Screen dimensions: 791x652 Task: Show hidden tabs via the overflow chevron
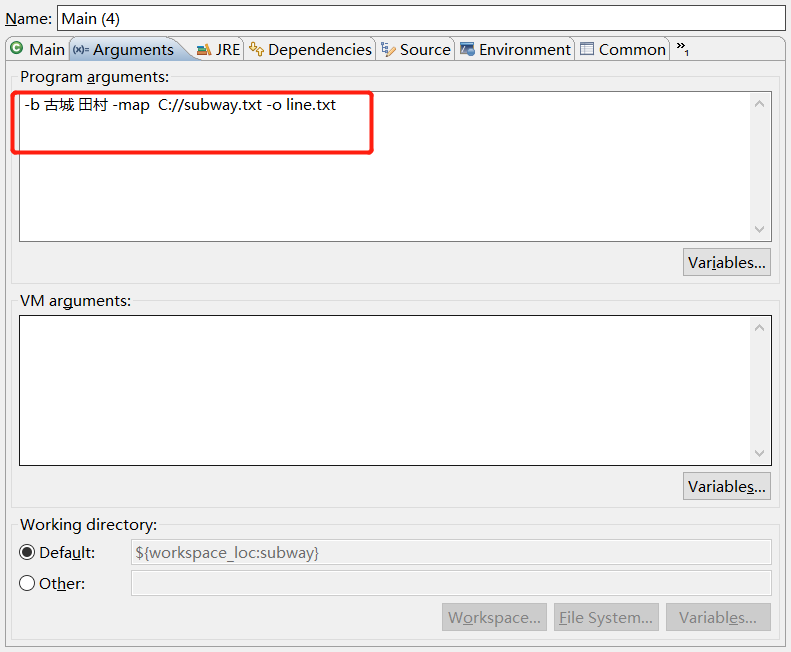click(683, 49)
